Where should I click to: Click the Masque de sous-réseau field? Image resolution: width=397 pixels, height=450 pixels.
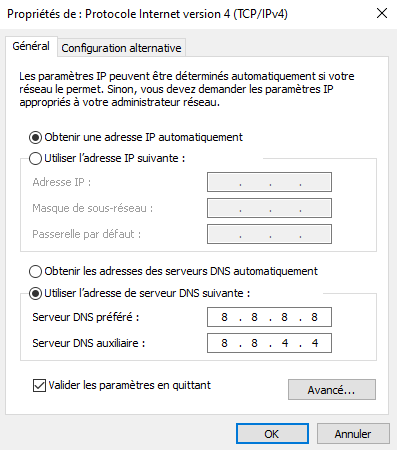[x=269, y=208]
